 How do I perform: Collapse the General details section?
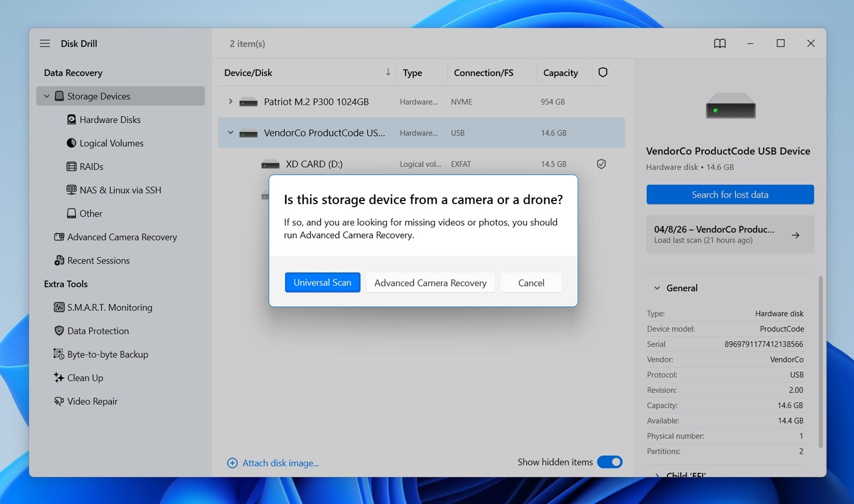point(657,288)
